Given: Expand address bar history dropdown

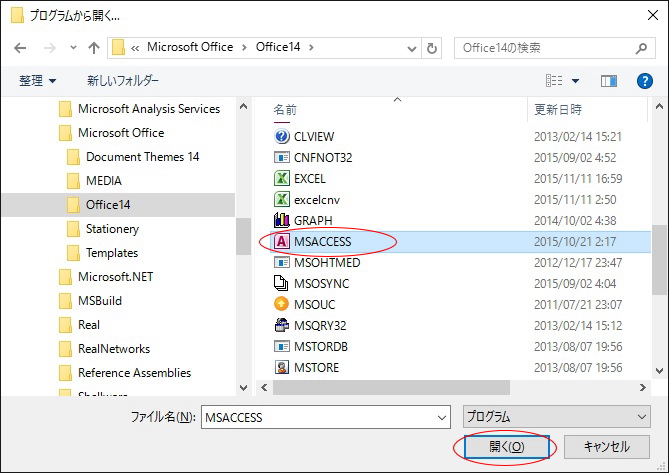Looking at the screenshot, I should click(412, 48).
